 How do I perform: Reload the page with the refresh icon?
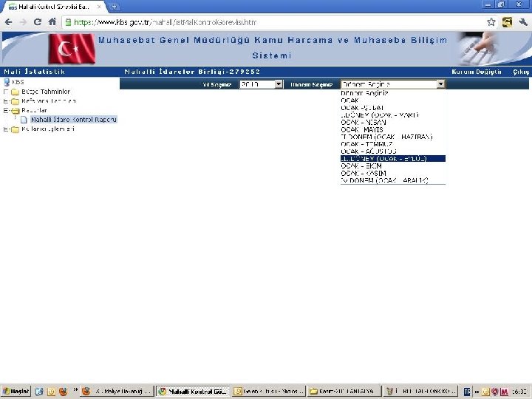38,22
